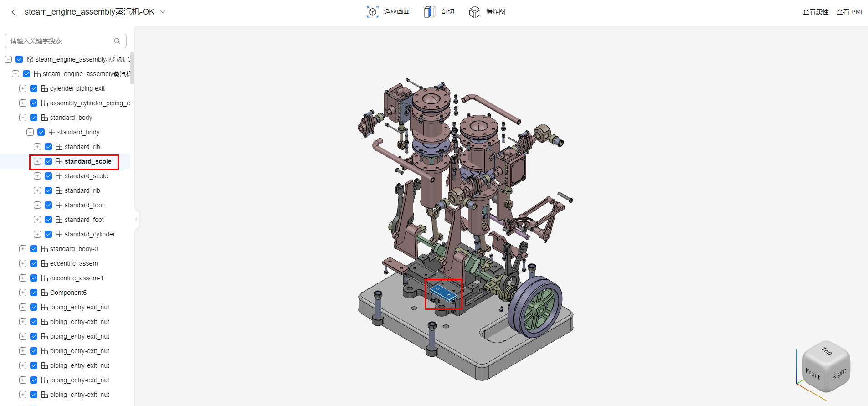Toggle standard_cylinder checkbox
Image resolution: width=868 pixels, height=406 pixels.
click(x=48, y=234)
